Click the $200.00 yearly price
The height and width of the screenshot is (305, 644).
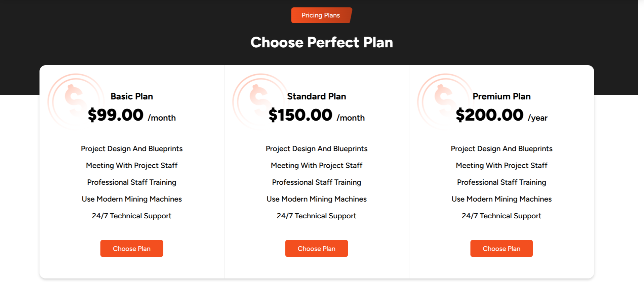[x=489, y=115]
